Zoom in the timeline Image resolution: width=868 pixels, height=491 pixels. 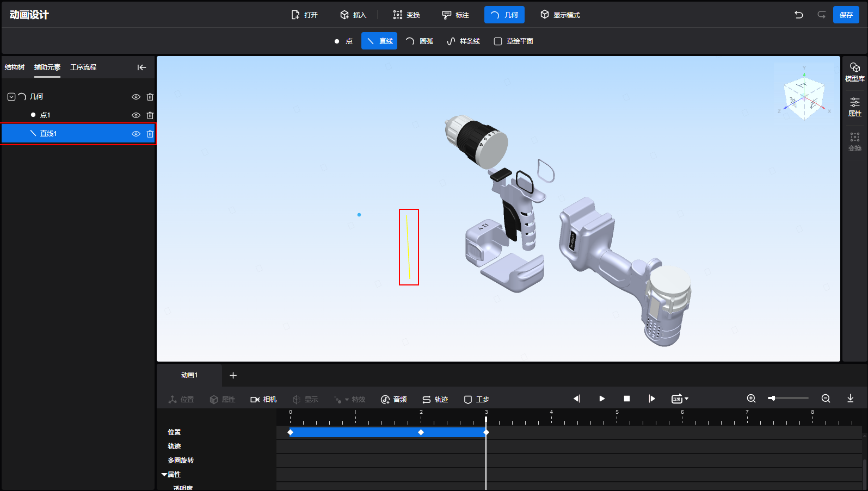(x=752, y=399)
